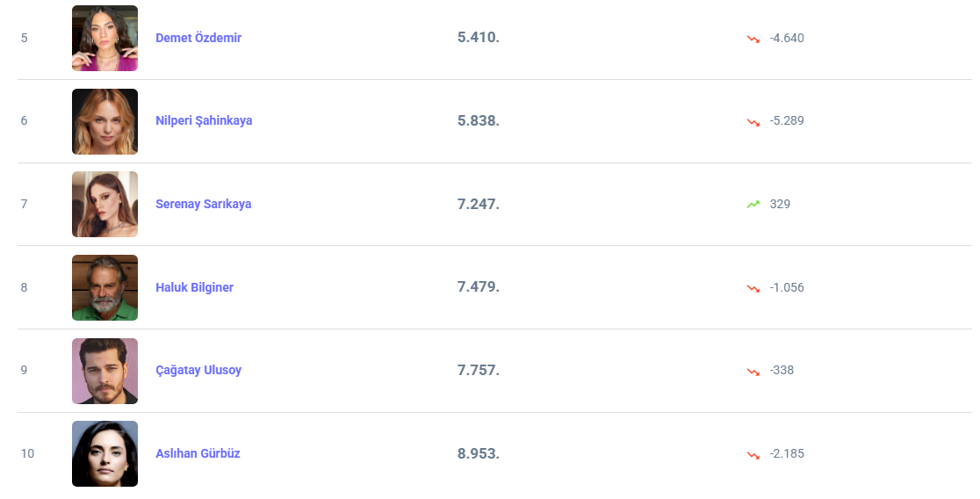Click the downward trend icon next to -338
Viewport: 980px width, 499px height.
pyautogui.click(x=753, y=371)
